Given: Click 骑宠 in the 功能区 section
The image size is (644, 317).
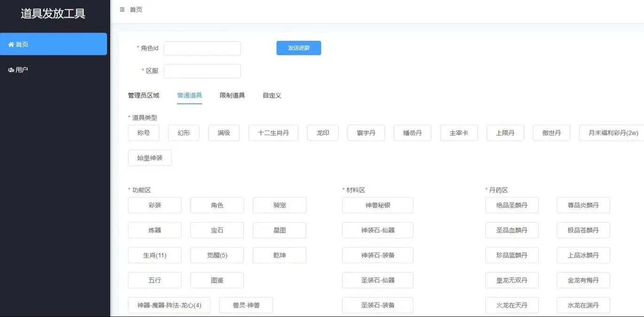Looking at the screenshot, I should (x=279, y=205).
